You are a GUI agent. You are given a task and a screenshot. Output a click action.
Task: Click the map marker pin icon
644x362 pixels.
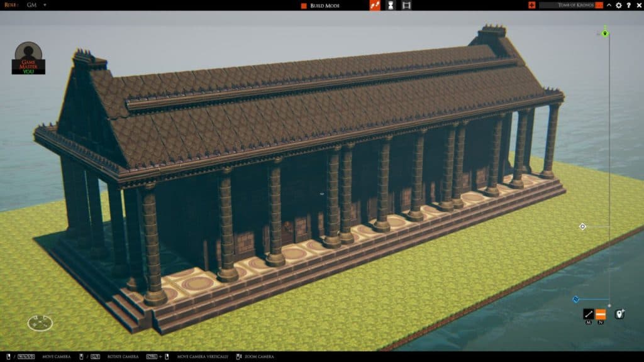(619, 313)
